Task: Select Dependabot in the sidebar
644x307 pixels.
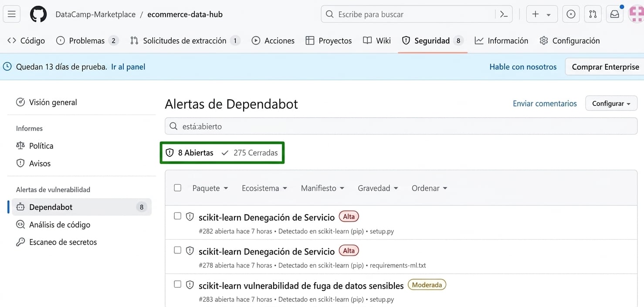Action: pos(81,207)
